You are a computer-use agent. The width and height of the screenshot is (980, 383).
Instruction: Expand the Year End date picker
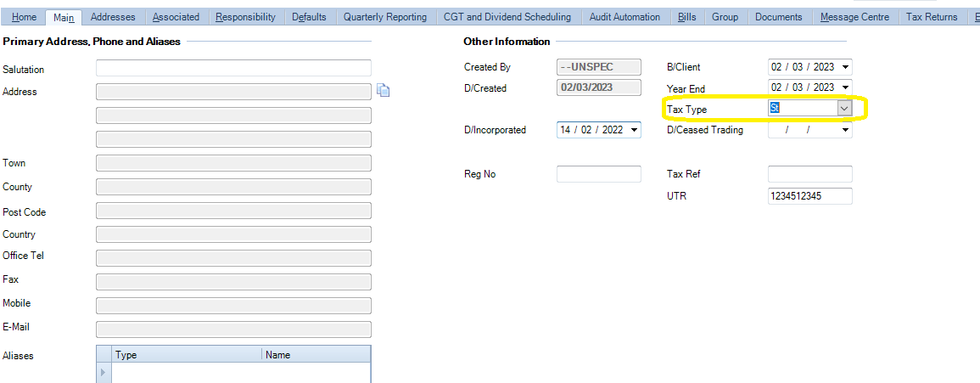[845, 87]
